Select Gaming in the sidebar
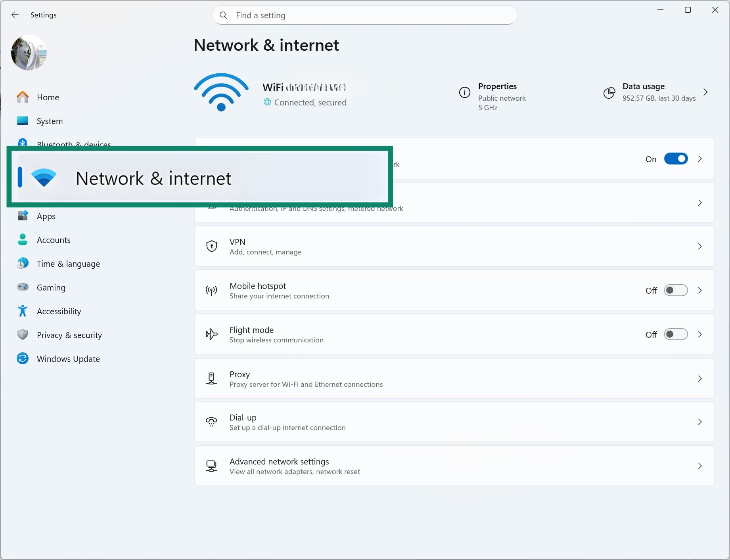Image resolution: width=730 pixels, height=560 pixels. 51,287
